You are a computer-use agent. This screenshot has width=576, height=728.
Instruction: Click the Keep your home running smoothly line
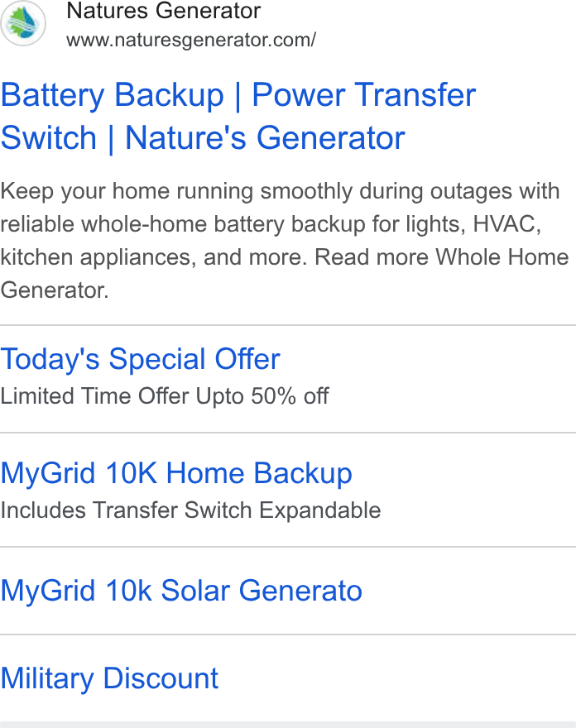[280, 191]
